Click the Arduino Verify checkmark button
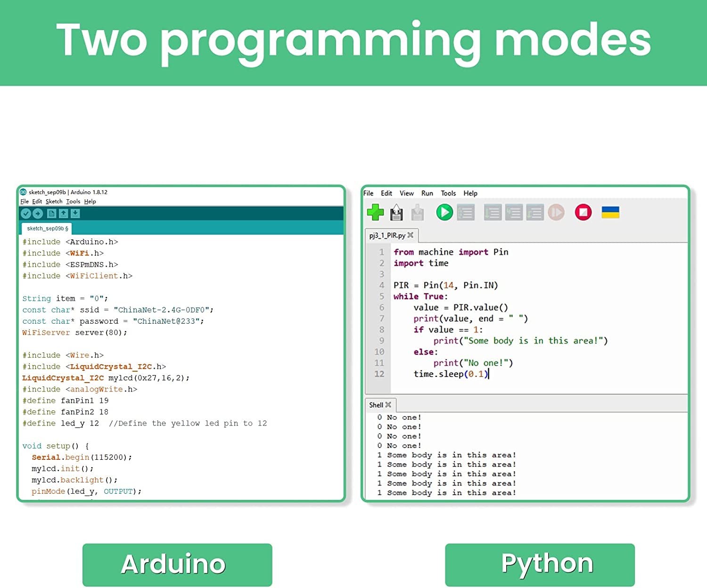This screenshot has width=707, height=588. pos(26,213)
